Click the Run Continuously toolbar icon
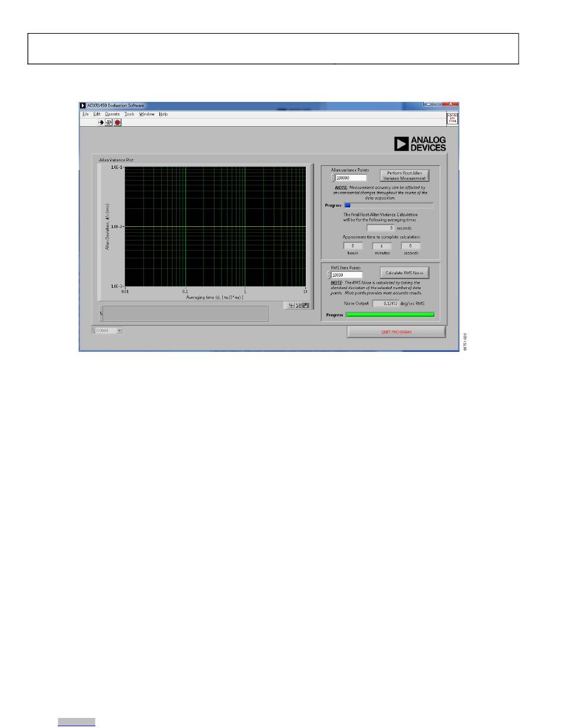Screen dimensions: 563x728 tap(109, 122)
